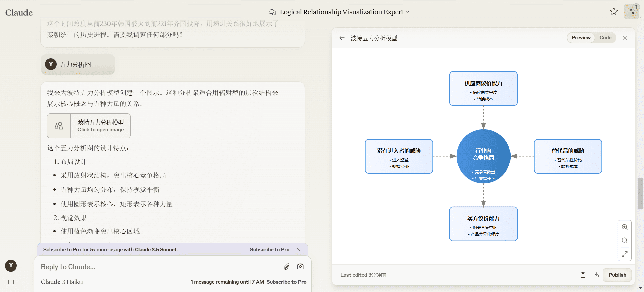Screen dimensions: 644x292
Task: Click bullet '使用圆形表示核心，矩形表示各种力量'
Action: pos(117,204)
